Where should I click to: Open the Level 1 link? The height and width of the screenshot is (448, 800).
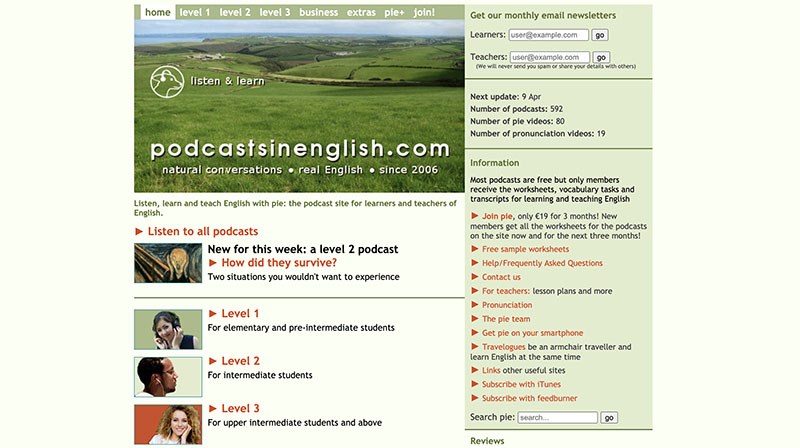coord(240,313)
